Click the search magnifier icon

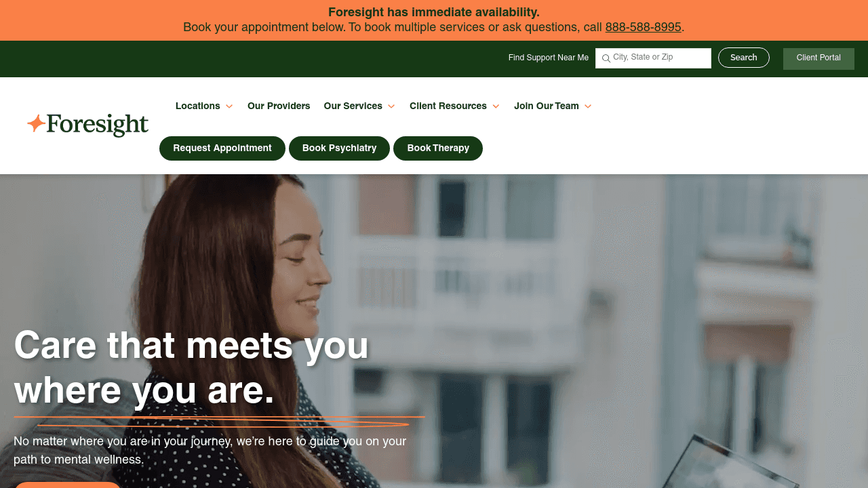point(606,58)
